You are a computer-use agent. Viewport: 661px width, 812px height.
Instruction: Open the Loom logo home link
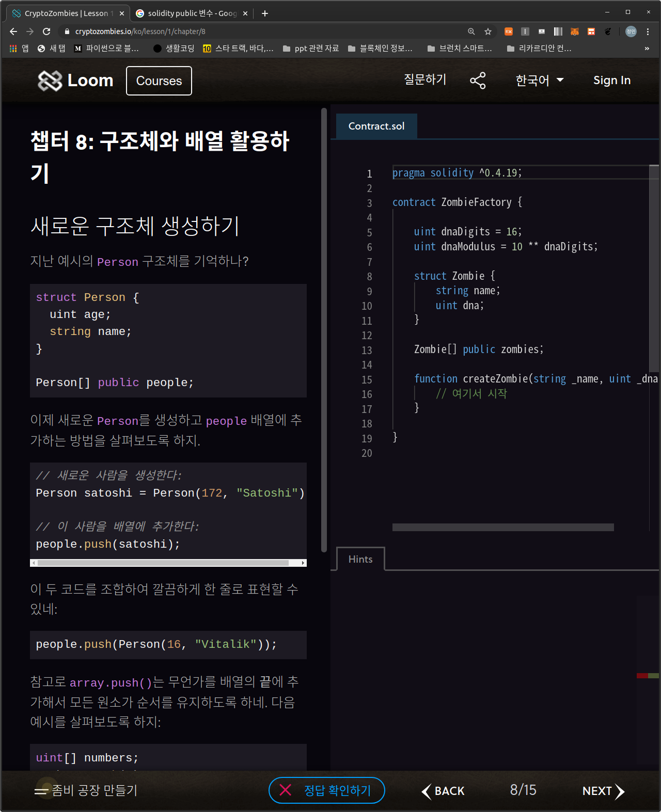click(x=75, y=81)
